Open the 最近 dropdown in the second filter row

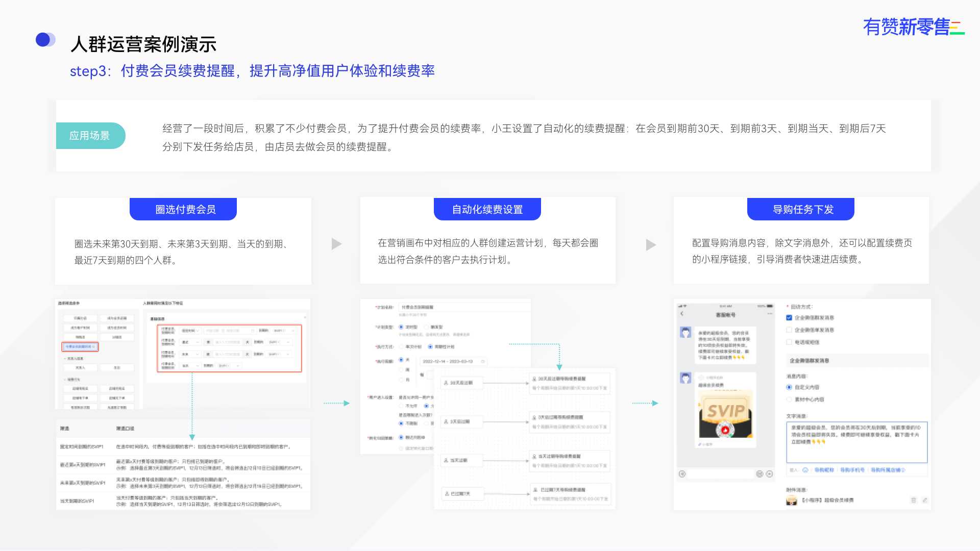[x=191, y=342]
